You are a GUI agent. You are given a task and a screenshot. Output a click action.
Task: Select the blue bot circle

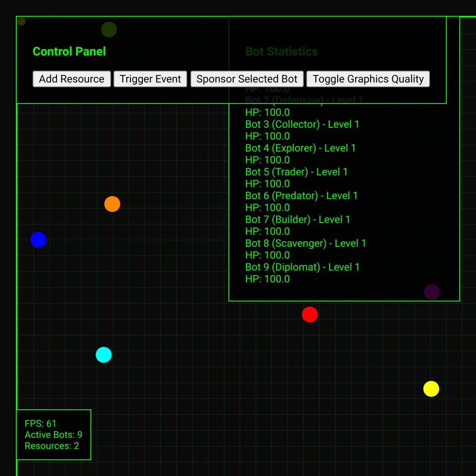[x=38, y=240]
